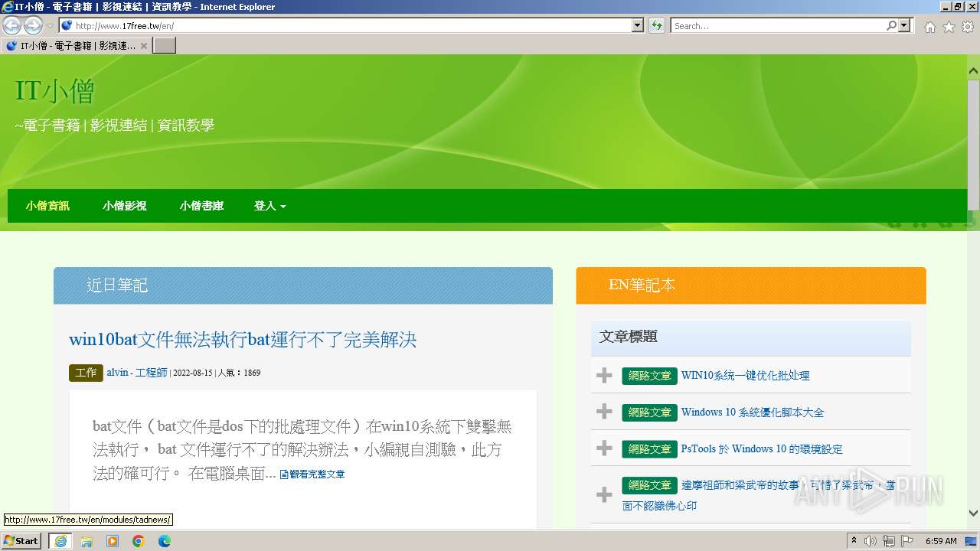Open File Explorer from taskbar

[87, 541]
